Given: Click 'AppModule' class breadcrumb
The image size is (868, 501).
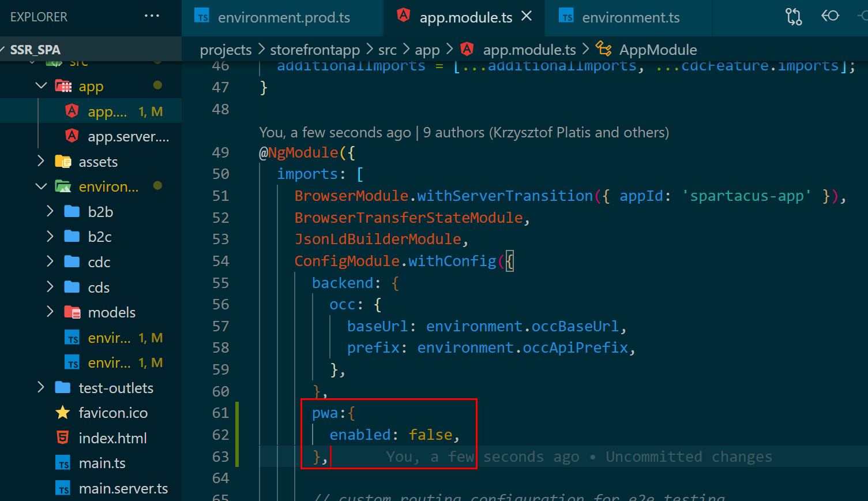Looking at the screenshot, I should pyautogui.click(x=658, y=50).
